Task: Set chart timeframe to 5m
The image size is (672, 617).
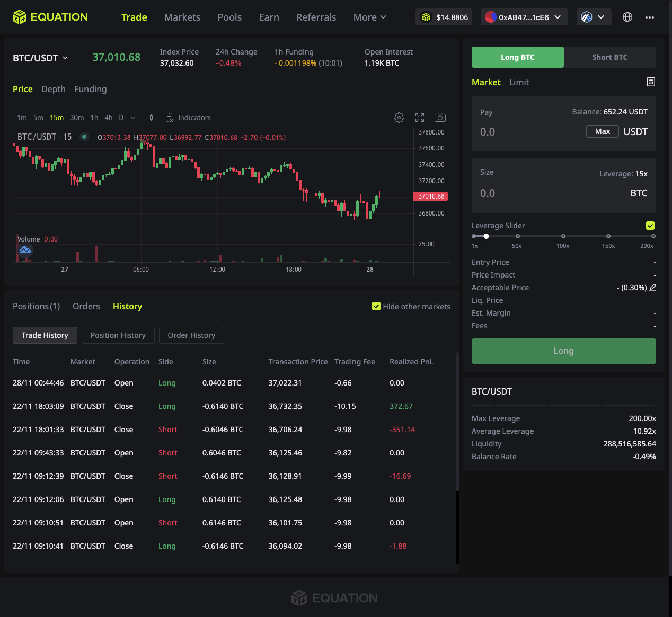Action: pos(38,118)
